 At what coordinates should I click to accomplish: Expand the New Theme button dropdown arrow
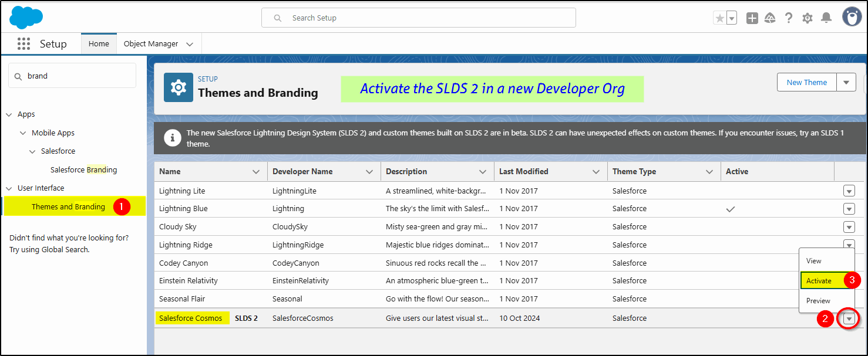coord(846,82)
